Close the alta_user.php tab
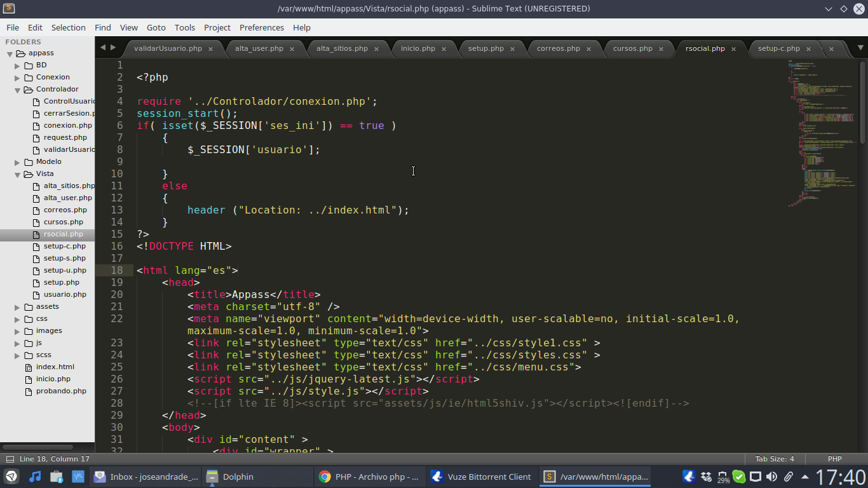 click(292, 49)
